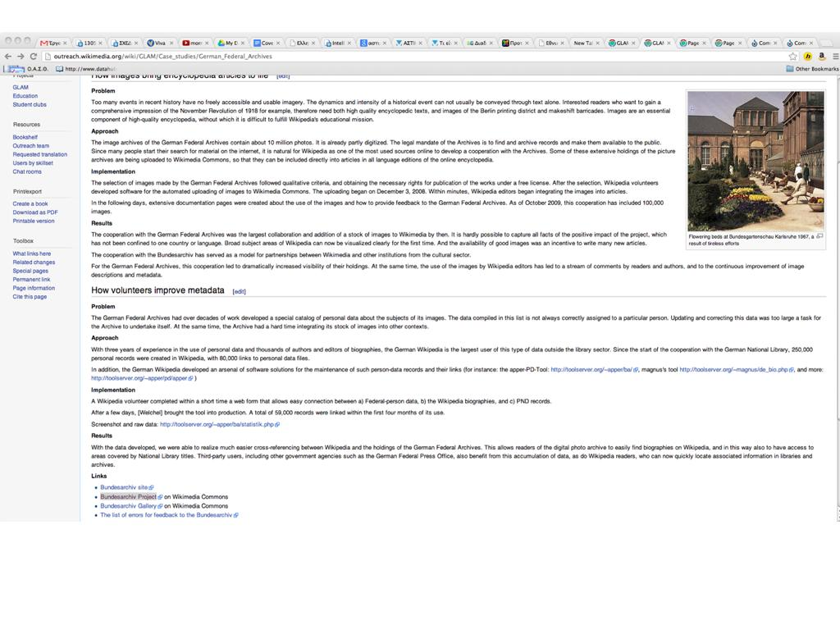Image resolution: width=840 pixels, height=630 pixels.
Task: Open Users by skillset link
Action: pyautogui.click(x=33, y=163)
